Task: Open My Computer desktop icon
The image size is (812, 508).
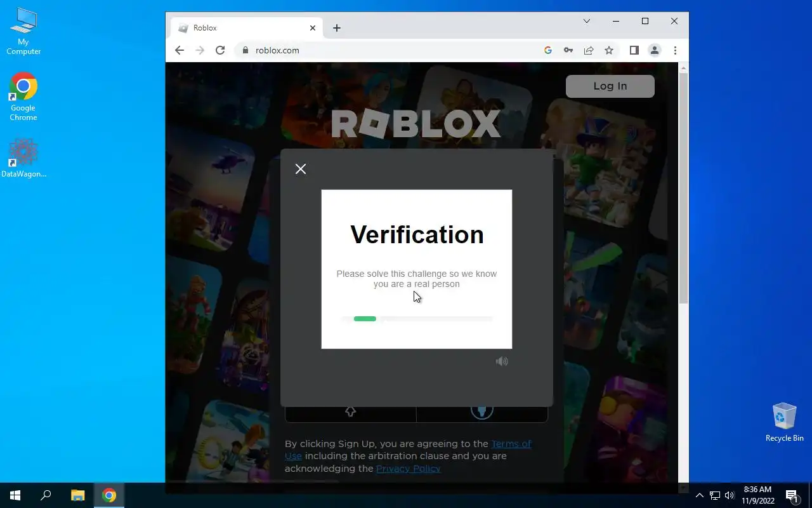Action: 23,30
